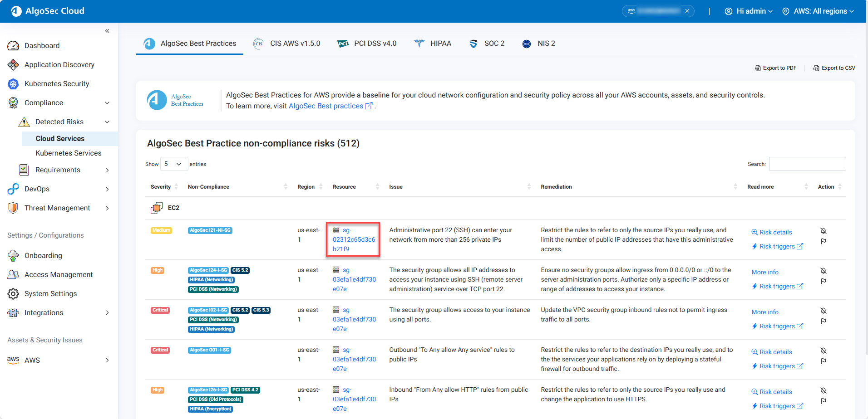Mute the Medium severity SSH risk with bell icon
Viewport: 868px width, 419px height.
(823, 231)
